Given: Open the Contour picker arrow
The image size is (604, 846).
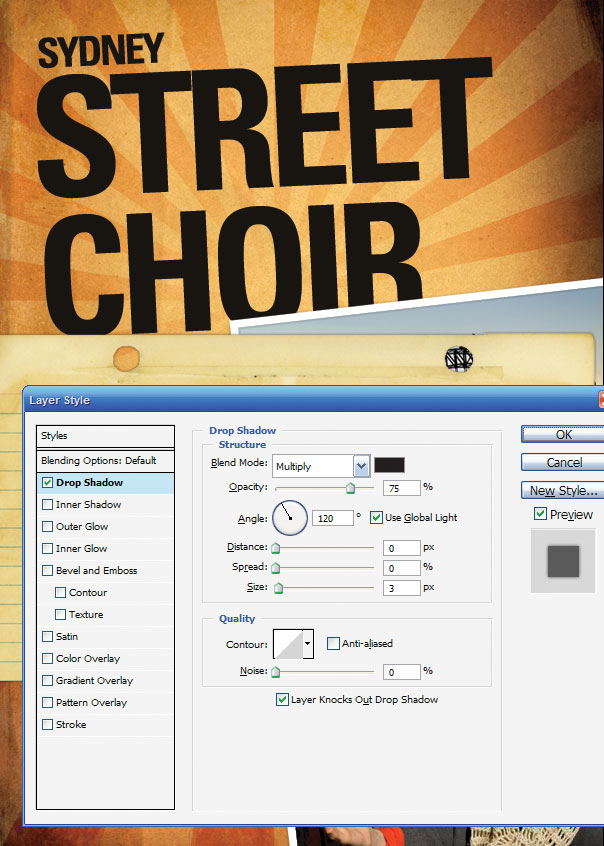Looking at the screenshot, I should click(308, 644).
